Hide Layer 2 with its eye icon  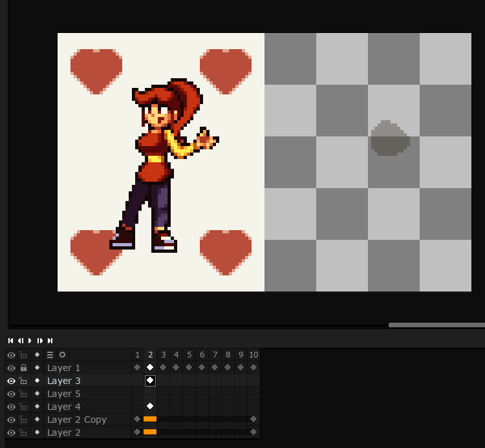(11, 433)
